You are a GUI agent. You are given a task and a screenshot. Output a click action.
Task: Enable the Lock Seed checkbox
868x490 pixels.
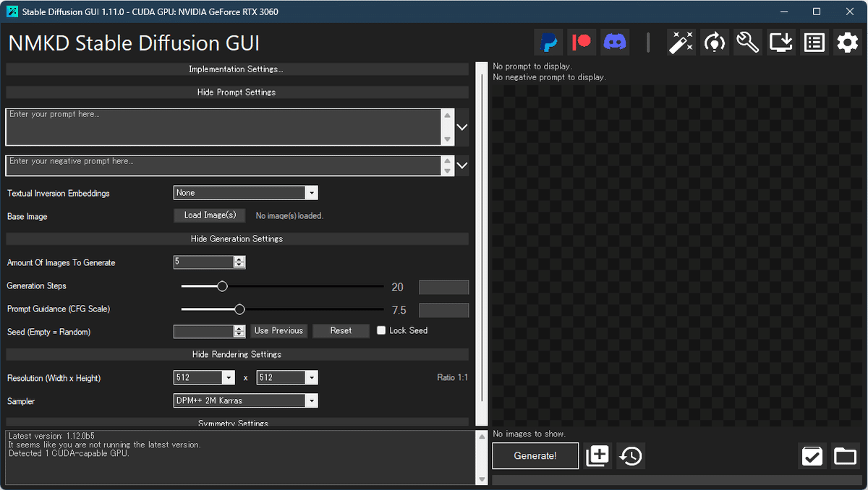381,330
